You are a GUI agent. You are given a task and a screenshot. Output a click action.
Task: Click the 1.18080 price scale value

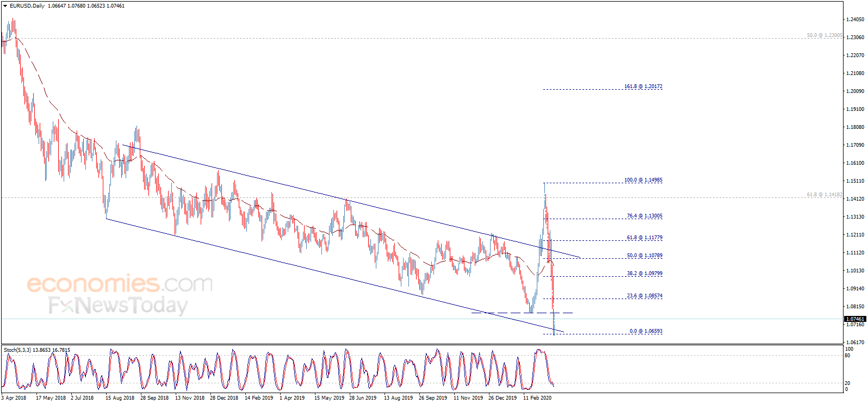(x=855, y=127)
